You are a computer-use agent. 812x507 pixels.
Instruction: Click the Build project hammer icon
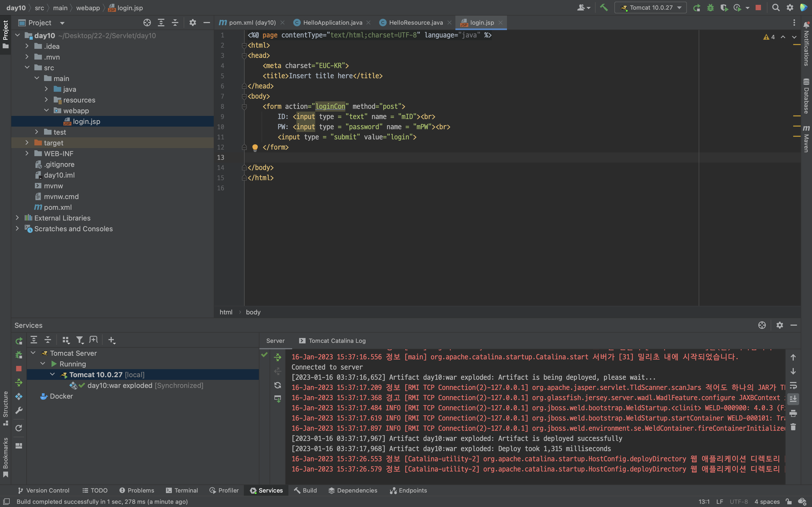click(604, 8)
